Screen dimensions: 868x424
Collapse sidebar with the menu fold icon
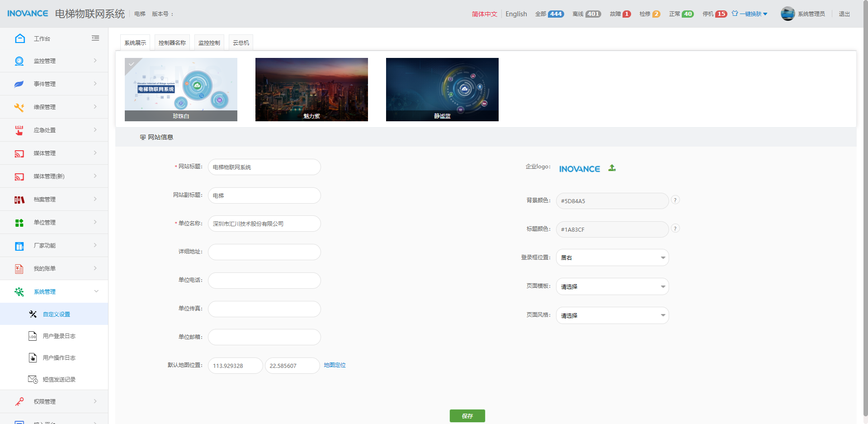[95, 38]
